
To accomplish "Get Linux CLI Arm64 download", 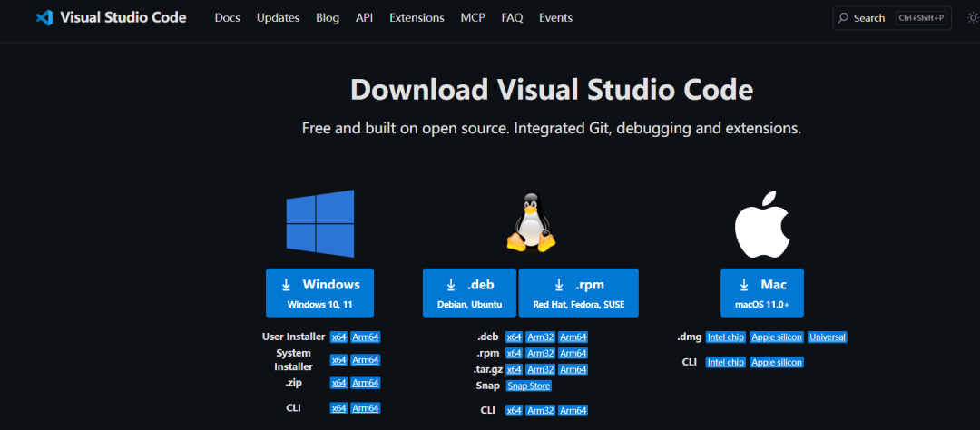I will (573, 411).
